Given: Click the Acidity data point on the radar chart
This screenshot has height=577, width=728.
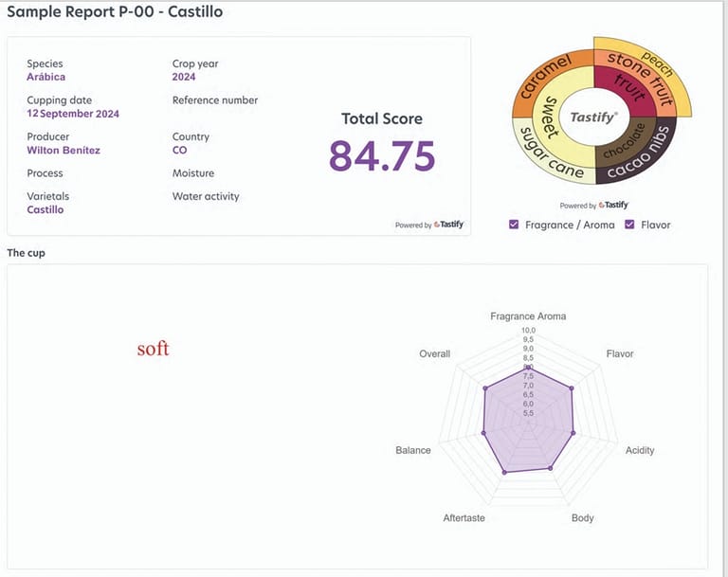Looking at the screenshot, I should [x=574, y=434].
